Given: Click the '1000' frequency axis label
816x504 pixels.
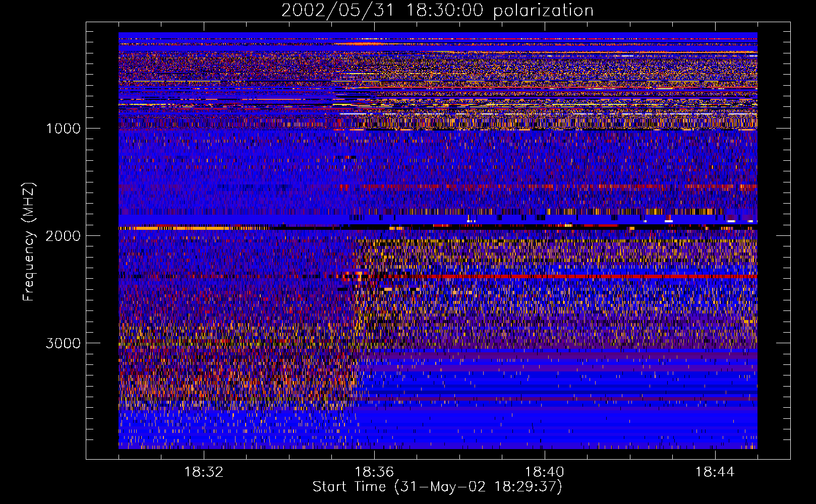Looking at the screenshot, I should pos(63,129).
